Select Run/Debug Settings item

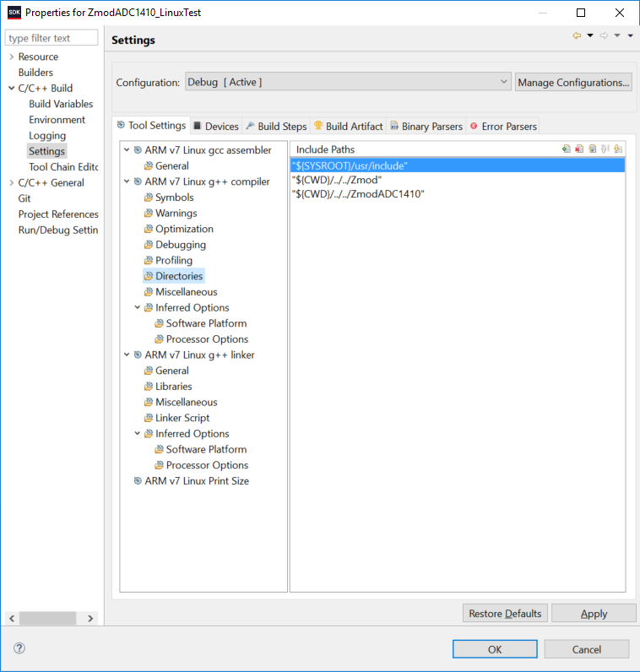pos(58,230)
